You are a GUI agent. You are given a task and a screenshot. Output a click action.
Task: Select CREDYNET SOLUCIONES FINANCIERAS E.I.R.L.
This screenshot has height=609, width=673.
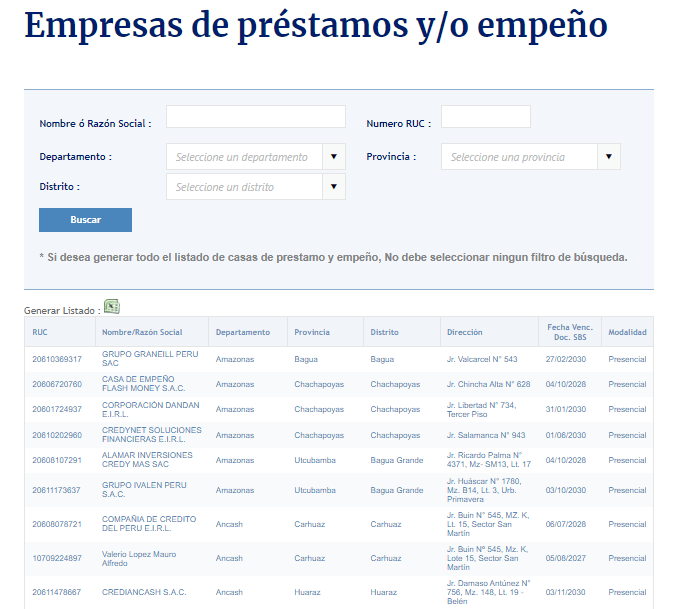click(x=152, y=435)
